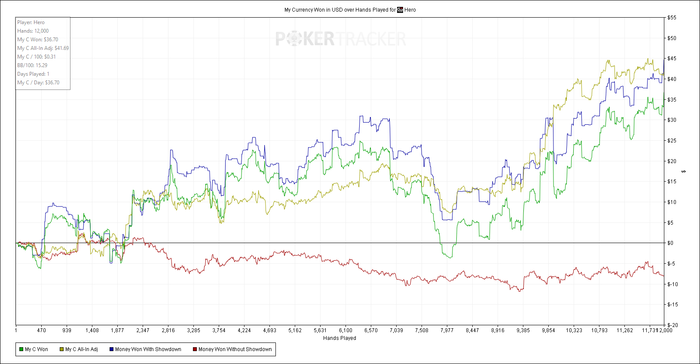This screenshot has width=700, height=364.
Task: Click the 'My C / 100: $0.31' line
Action: (37, 57)
